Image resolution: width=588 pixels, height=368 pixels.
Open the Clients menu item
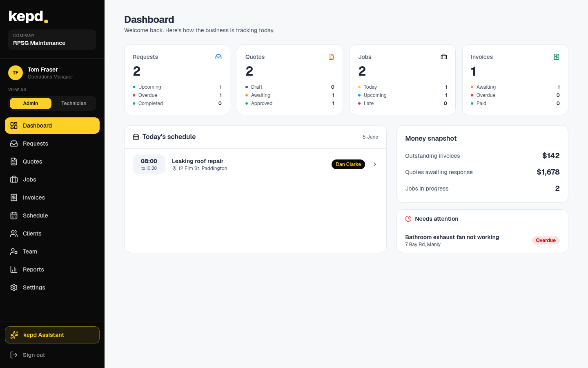[x=52, y=233]
